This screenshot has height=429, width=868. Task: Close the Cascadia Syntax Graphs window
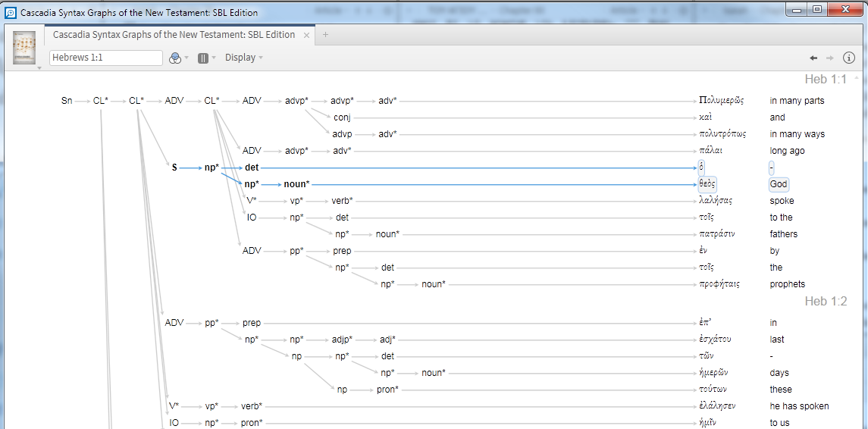coord(845,9)
